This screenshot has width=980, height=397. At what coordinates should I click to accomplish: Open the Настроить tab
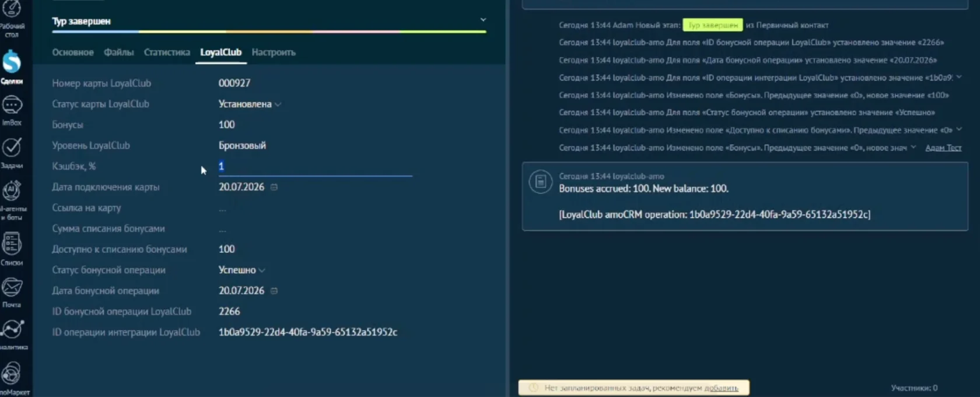click(274, 53)
